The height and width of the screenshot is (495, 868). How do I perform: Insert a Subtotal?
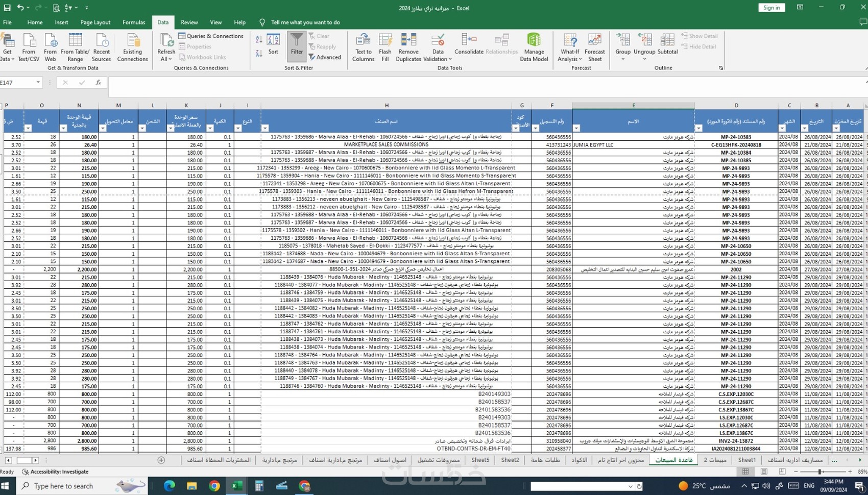tap(667, 44)
